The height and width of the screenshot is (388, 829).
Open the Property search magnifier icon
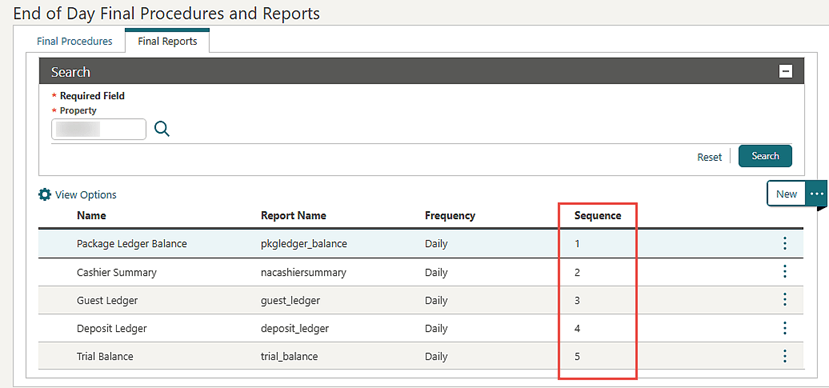[162, 129]
